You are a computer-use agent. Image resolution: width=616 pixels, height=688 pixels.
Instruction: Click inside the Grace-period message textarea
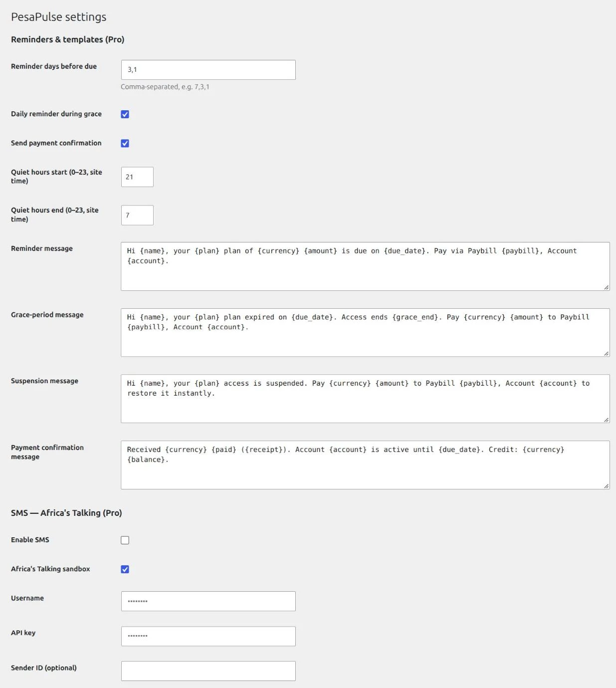tap(365, 333)
